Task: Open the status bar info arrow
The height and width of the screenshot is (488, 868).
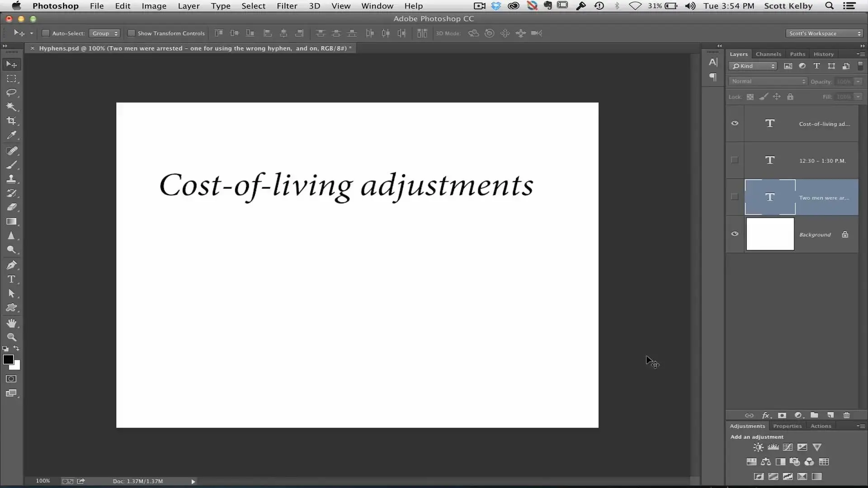Action: click(x=193, y=482)
